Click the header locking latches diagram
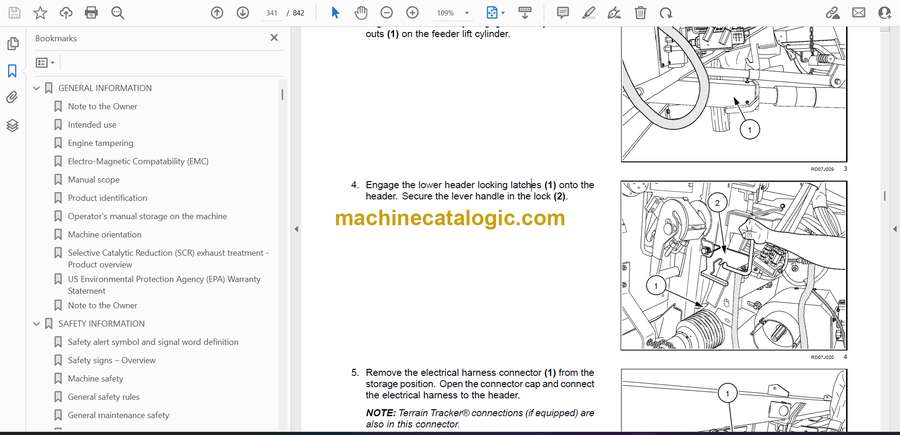Viewport: 900px width, 435px height. coord(734,265)
